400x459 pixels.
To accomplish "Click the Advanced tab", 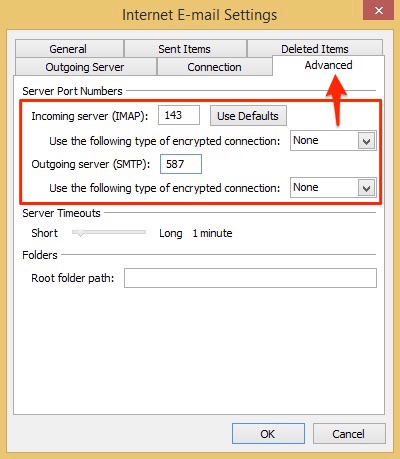I will pos(328,65).
